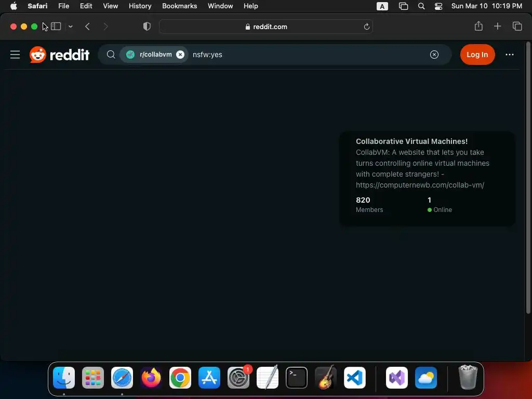Click the input source A indicator

point(382,6)
